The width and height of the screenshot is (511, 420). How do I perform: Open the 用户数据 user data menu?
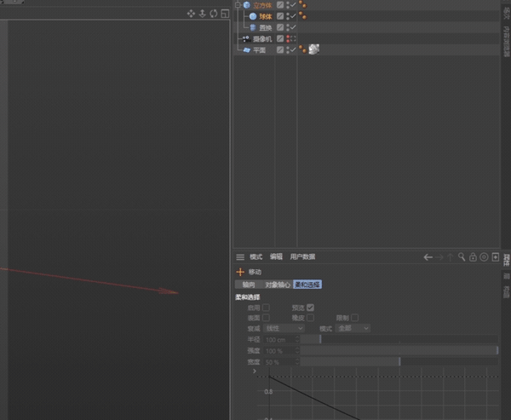tap(302, 257)
